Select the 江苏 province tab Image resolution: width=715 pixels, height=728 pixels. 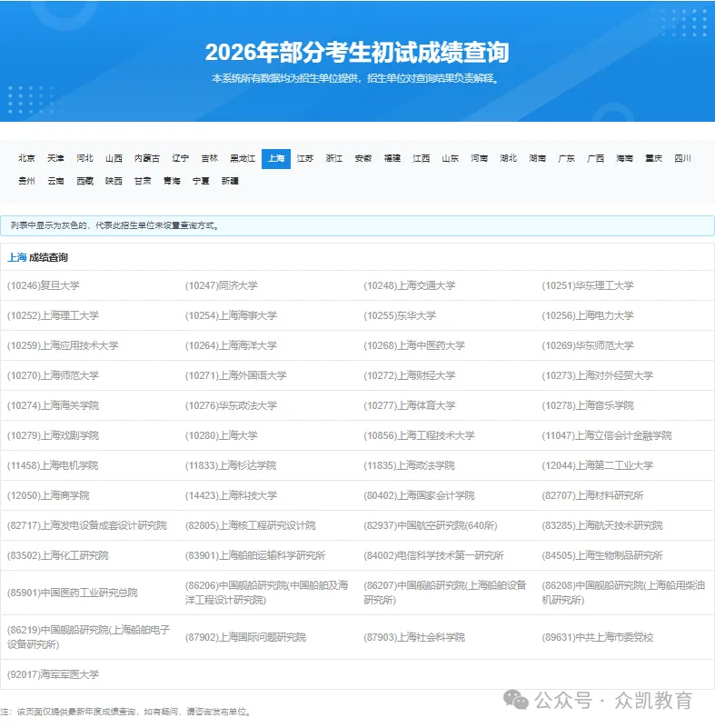tap(305, 158)
